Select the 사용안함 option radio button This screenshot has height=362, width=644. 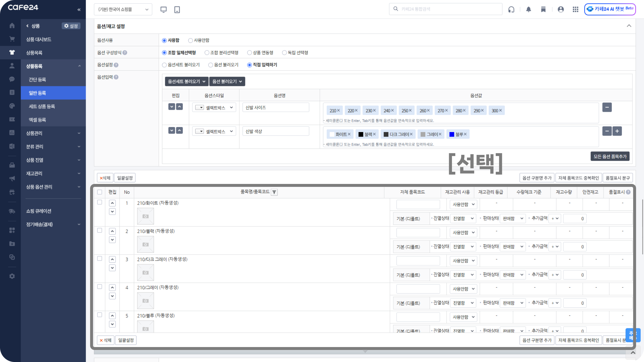190,40
